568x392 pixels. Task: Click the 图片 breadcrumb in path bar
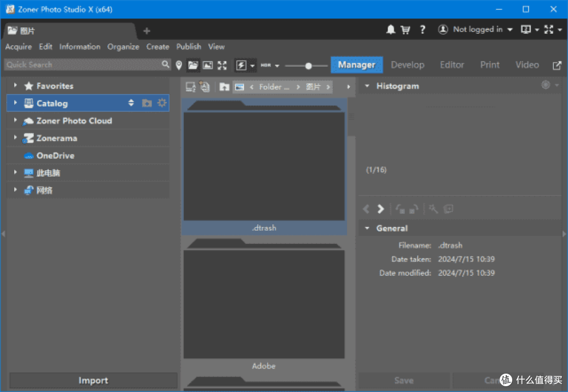(x=313, y=87)
